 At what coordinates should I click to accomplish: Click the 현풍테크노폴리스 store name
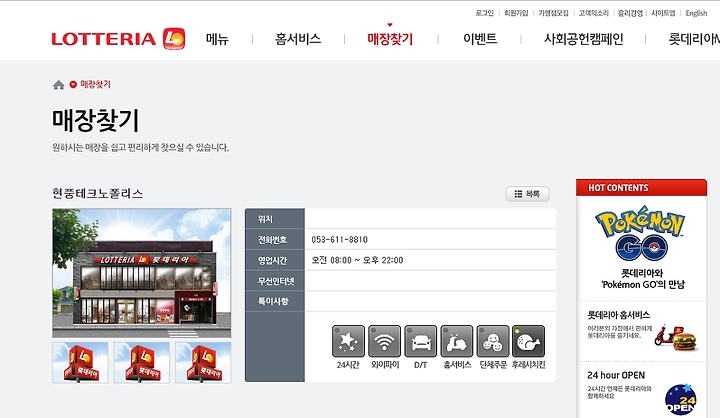tap(97, 193)
